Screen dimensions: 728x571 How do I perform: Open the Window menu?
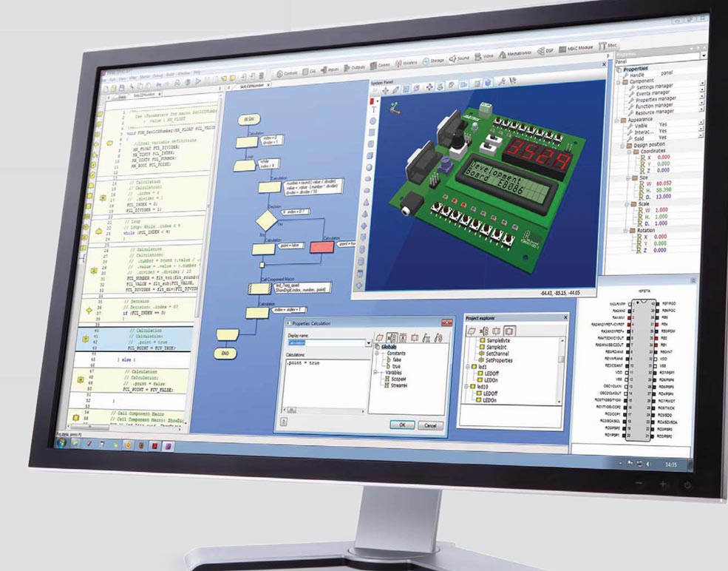[x=183, y=73]
